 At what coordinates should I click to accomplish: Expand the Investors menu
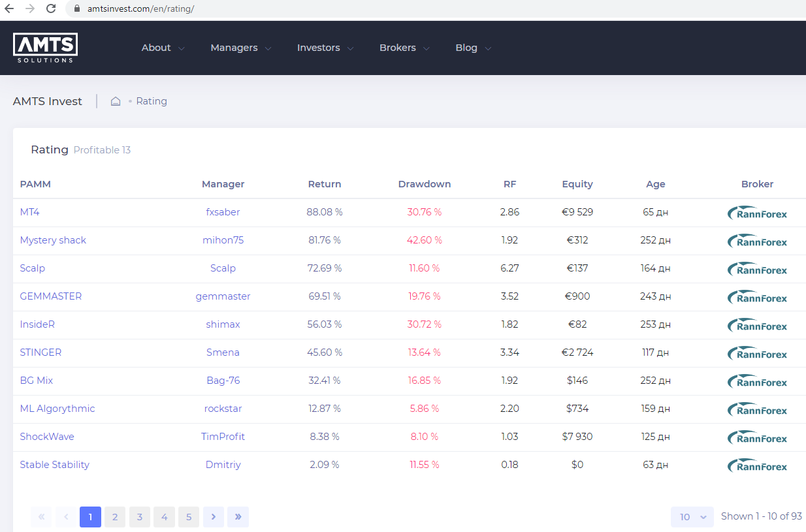[325, 48]
